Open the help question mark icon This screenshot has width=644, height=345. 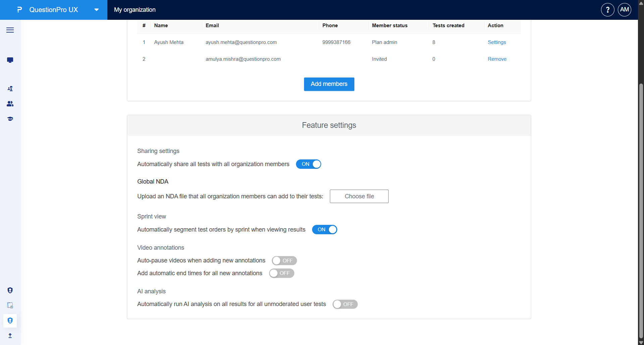click(x=607, y=10)
